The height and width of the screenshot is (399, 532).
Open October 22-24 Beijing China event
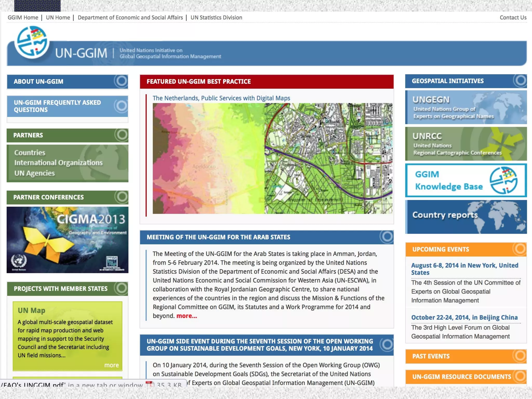click(x=464, y=317)
